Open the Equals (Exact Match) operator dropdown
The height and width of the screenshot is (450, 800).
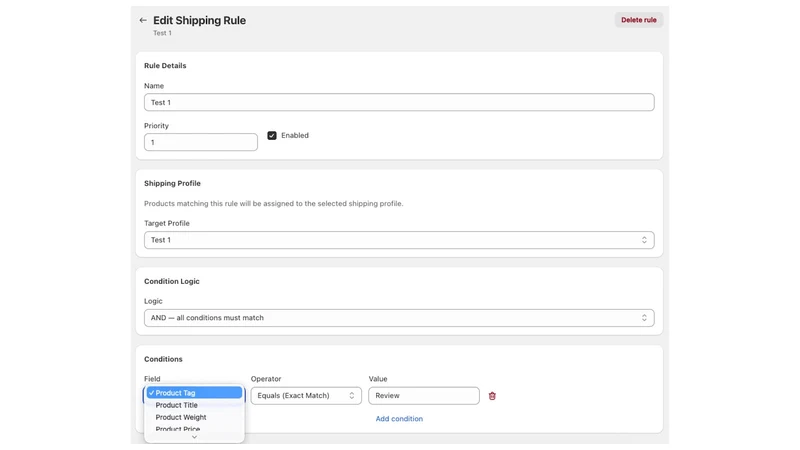pyautogui.click(x=306, y=396)
